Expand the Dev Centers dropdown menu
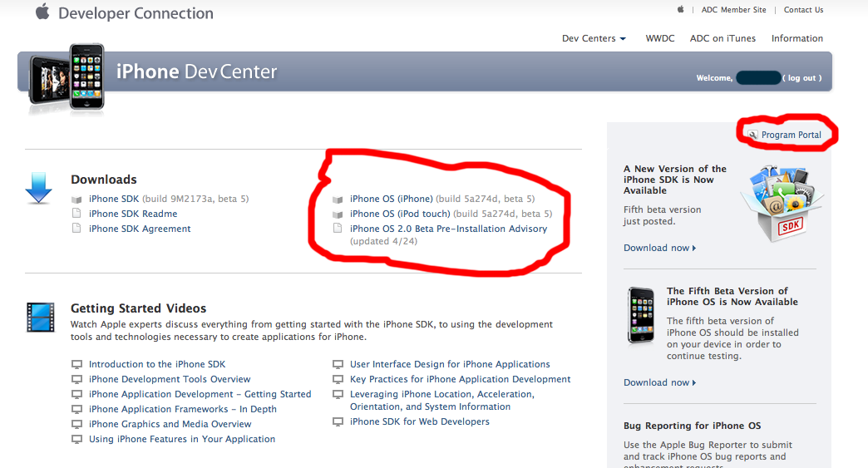This screenshot has width=868, height=468. click(x=594, y=38)
